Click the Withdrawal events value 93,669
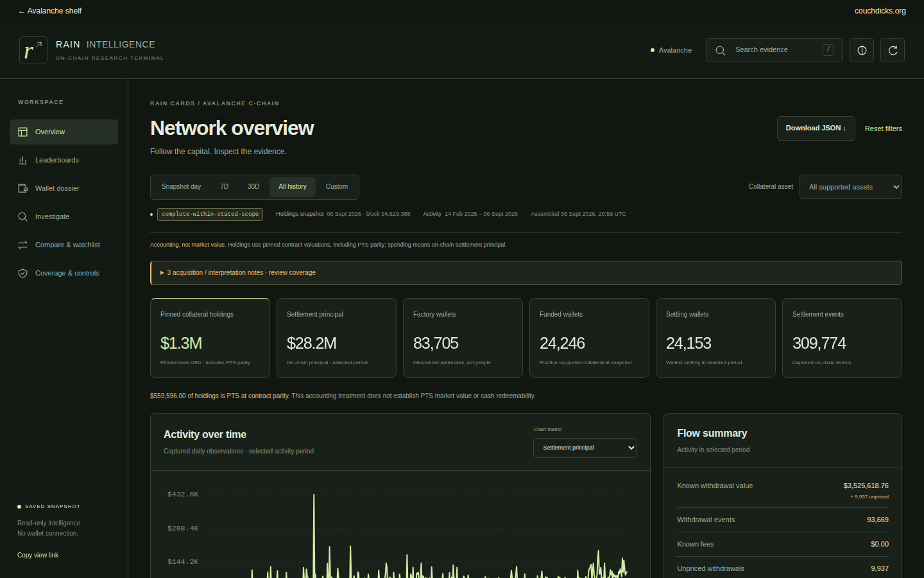 pyautogui.click(x=877, y=520)
